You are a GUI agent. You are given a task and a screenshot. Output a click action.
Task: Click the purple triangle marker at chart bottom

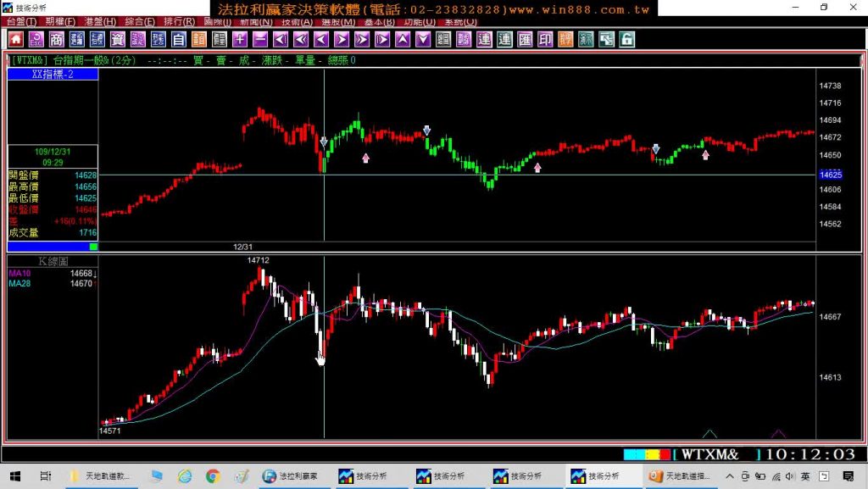point(778,434)
